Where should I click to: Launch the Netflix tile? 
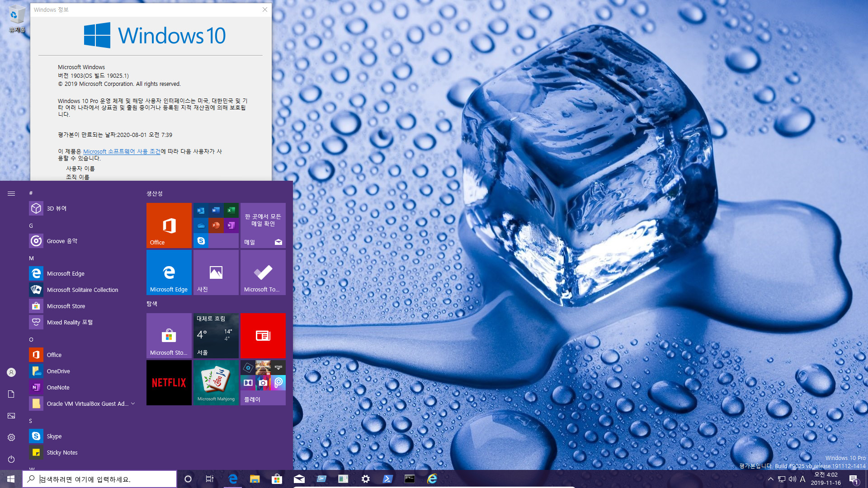pos(169,383)
